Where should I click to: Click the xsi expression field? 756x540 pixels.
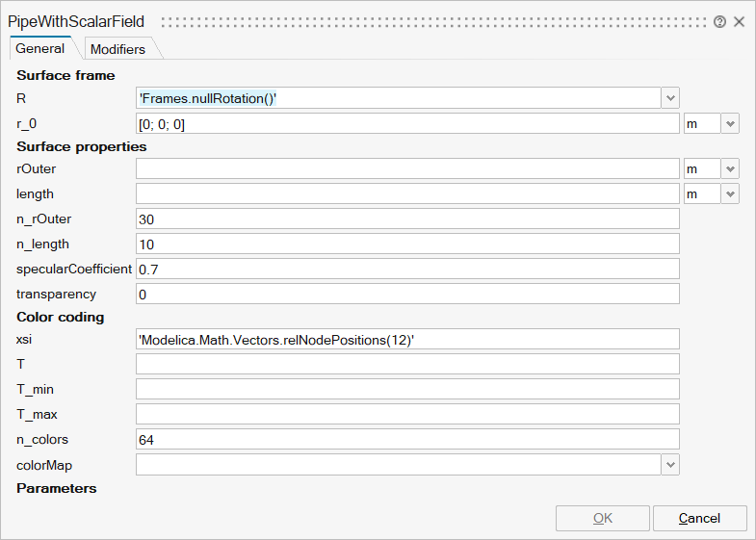pos(407,339)
